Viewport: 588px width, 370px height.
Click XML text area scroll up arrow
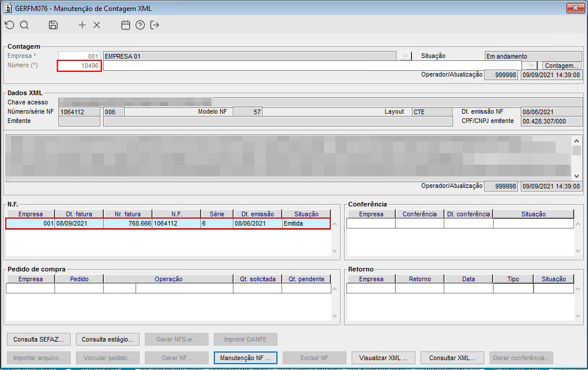click(576, 141)
